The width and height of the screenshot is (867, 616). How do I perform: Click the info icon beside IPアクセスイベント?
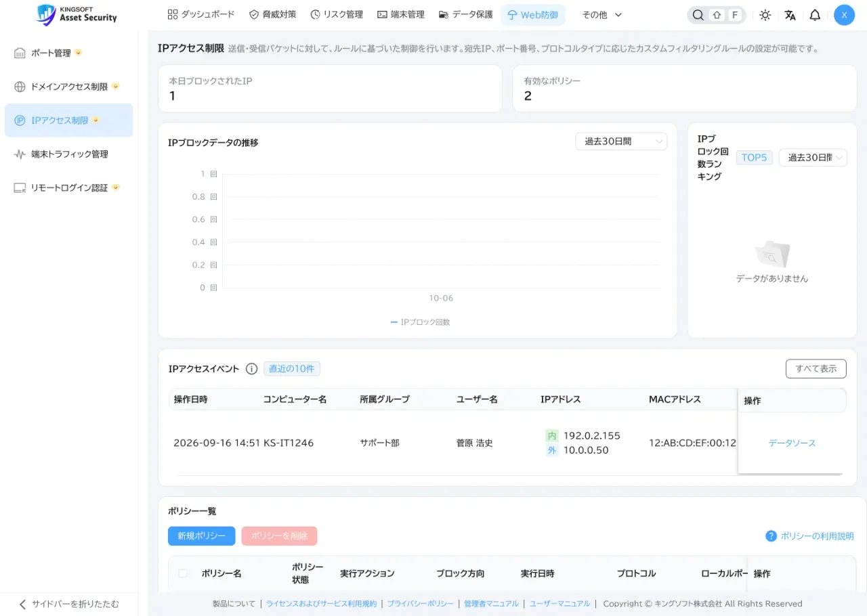point(251,369)
